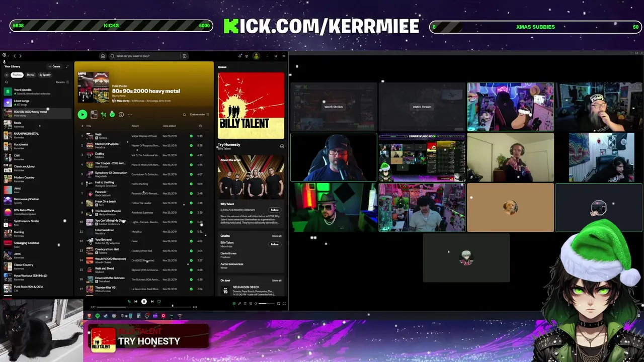Viewport: 644px width, 362px height.
Task: Add Try Honesty to Liked Songs
Action: pyautogui.click(x=282, y=146)
